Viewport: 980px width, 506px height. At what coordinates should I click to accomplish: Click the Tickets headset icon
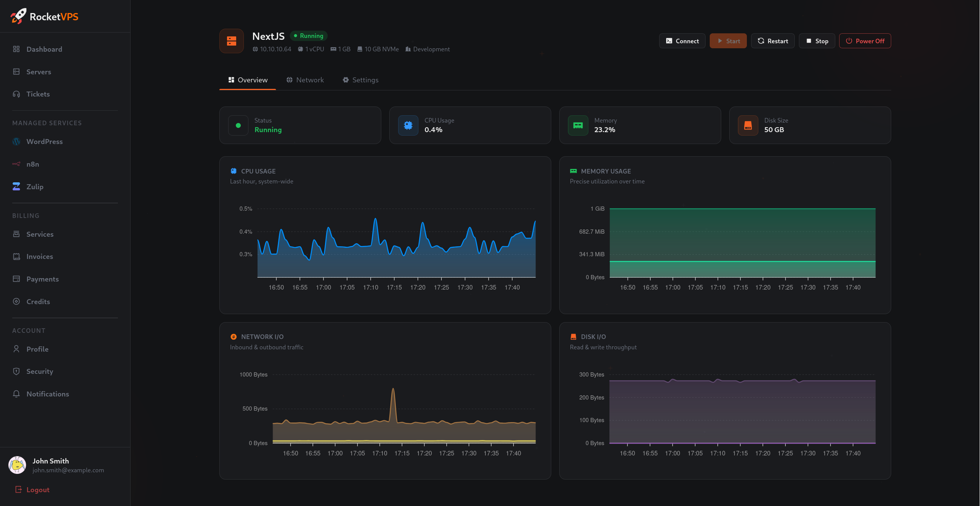[16, 94]
